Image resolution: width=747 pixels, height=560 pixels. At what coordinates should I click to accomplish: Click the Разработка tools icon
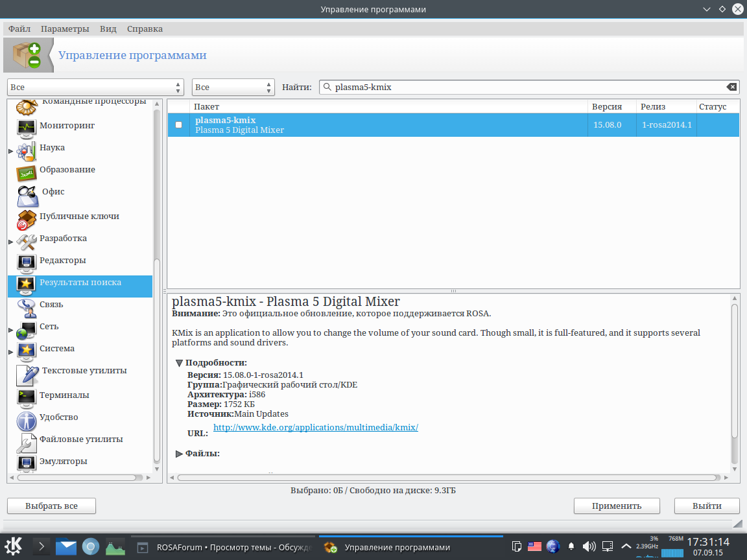point(26,241)
